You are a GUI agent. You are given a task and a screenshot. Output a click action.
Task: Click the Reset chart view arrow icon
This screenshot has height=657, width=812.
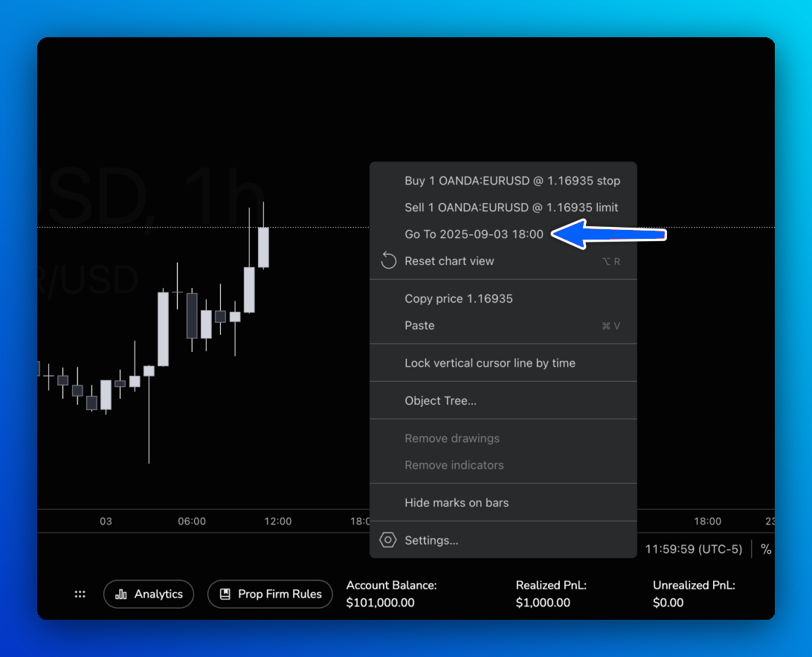388,260
